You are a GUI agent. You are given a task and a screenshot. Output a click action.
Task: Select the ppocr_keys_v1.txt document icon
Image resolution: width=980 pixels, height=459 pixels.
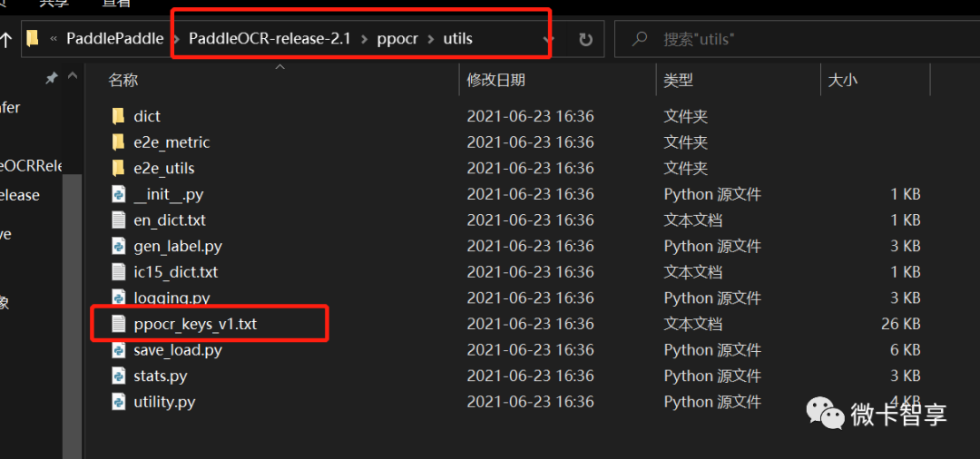coord(118,324)
